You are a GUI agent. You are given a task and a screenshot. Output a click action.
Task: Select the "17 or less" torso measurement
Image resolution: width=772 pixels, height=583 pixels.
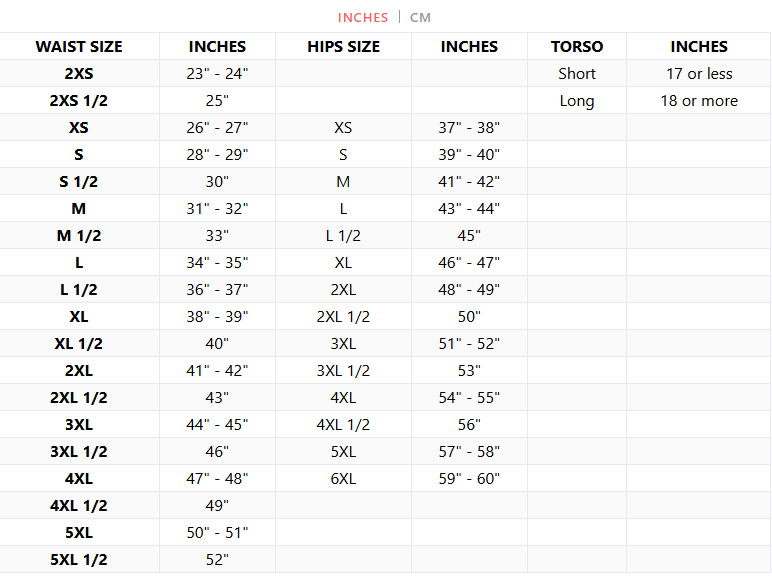coord(699,74)
